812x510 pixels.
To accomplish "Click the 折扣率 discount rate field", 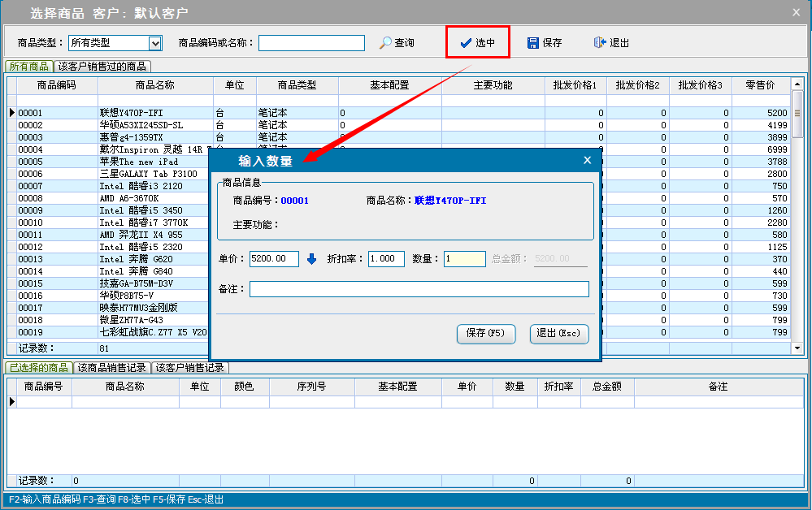I will pos(386,259).
